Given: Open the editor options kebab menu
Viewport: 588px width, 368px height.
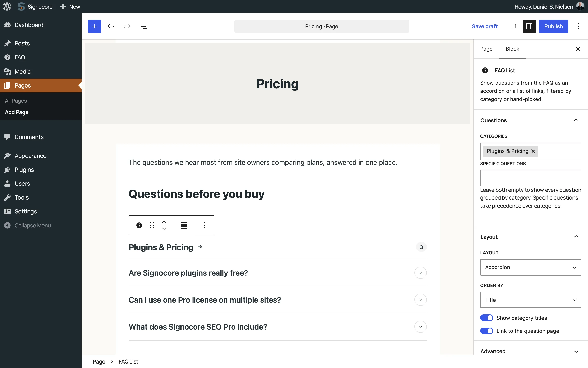Looking at the screenshot, I should click(x=578, y=26).
